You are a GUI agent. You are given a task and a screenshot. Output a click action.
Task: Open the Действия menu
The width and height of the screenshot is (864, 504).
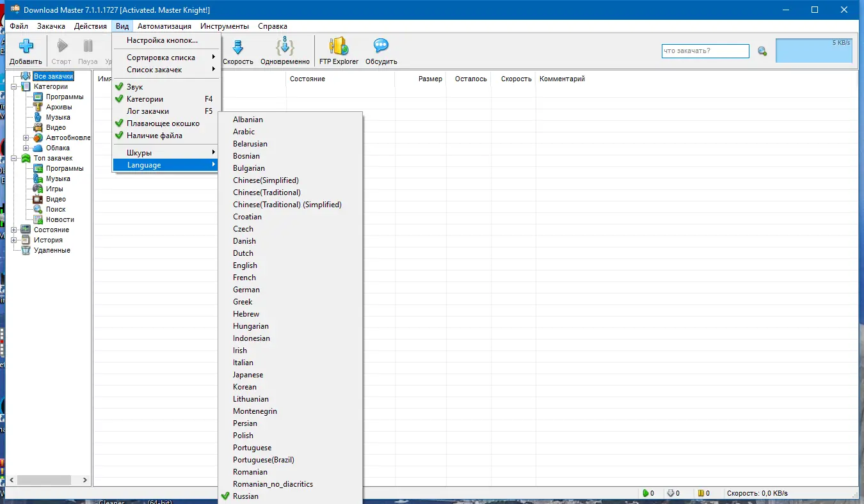click(90, 26)
